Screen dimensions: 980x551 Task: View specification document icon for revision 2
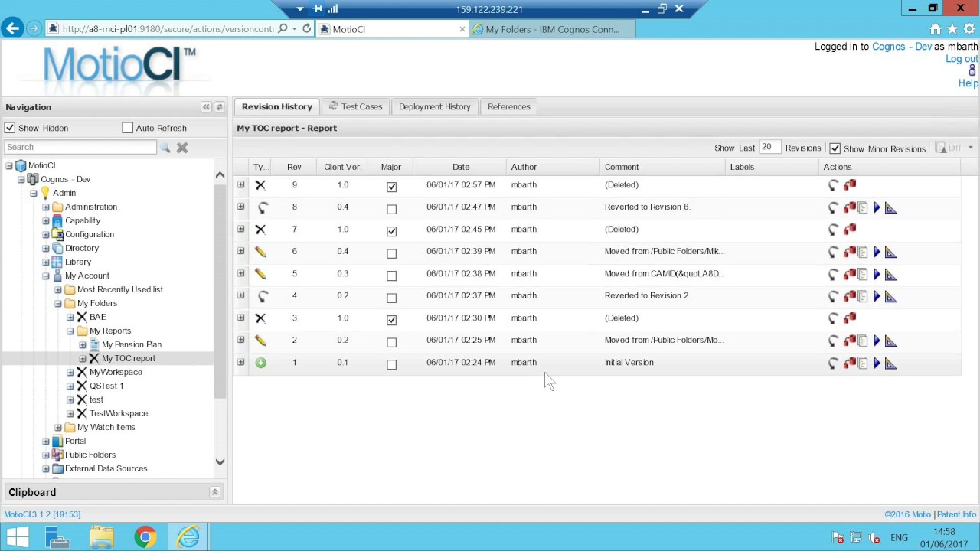863,341
